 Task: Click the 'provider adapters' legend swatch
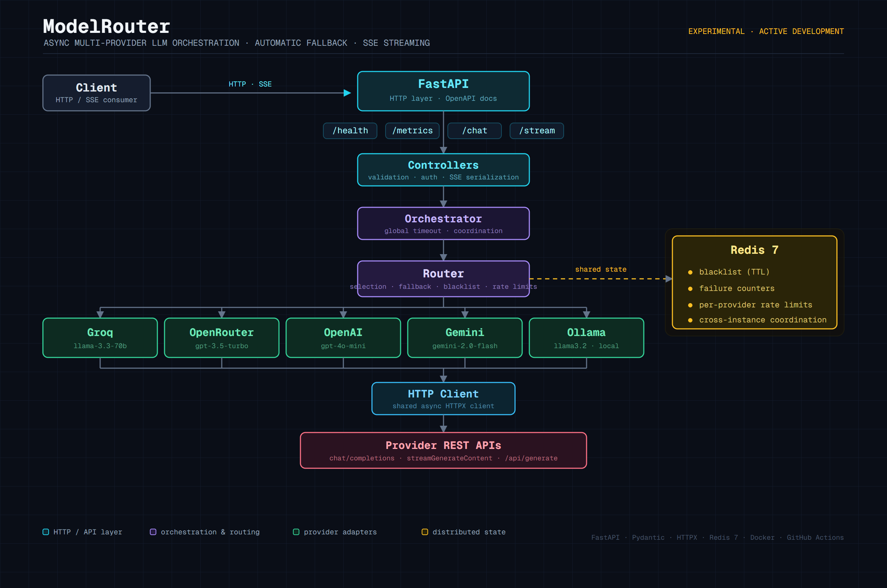[296, 532]
